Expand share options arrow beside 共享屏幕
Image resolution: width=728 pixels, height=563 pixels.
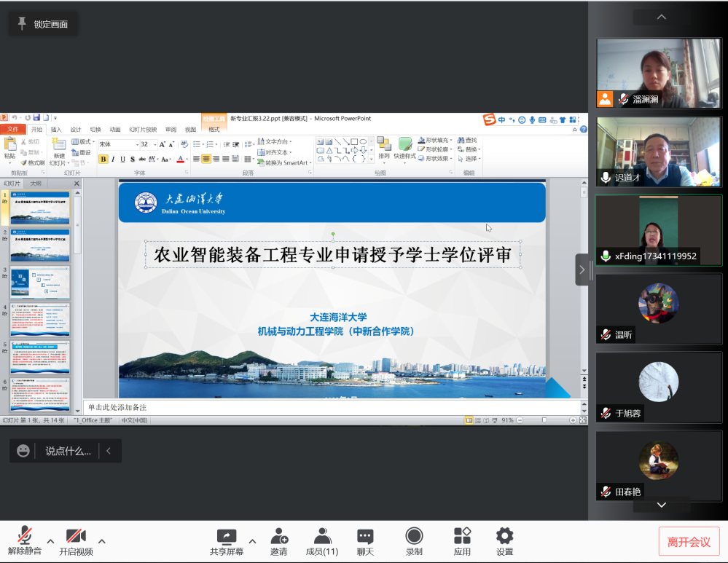252,541
